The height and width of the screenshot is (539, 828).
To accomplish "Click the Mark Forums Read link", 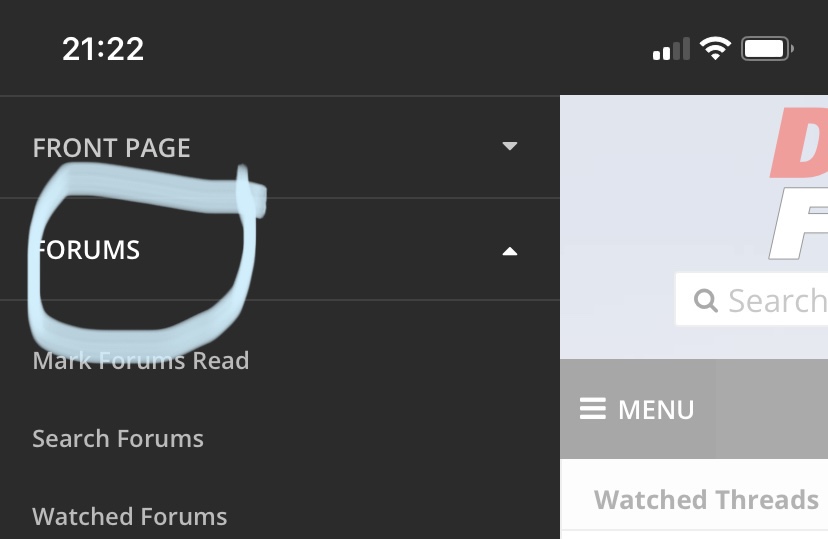I will (140, 360).
